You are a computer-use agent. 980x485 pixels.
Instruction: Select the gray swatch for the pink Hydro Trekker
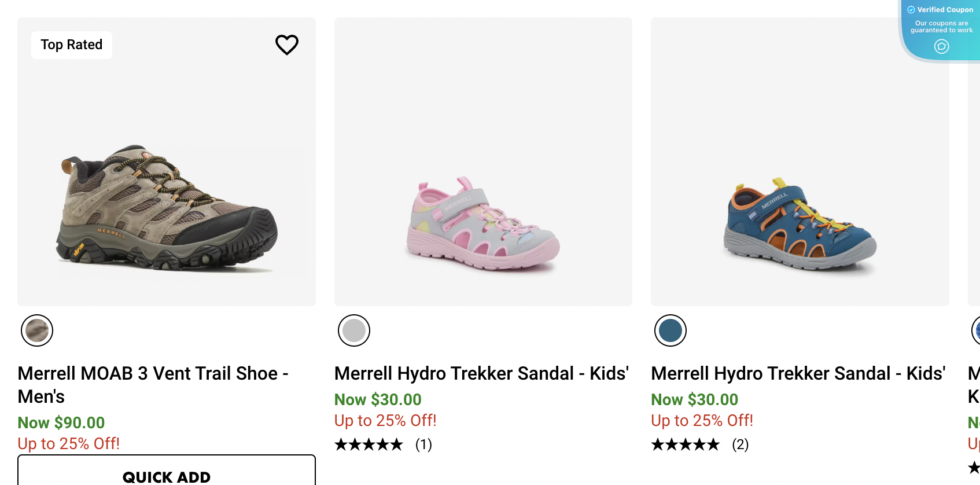click(x=353, y=330)
